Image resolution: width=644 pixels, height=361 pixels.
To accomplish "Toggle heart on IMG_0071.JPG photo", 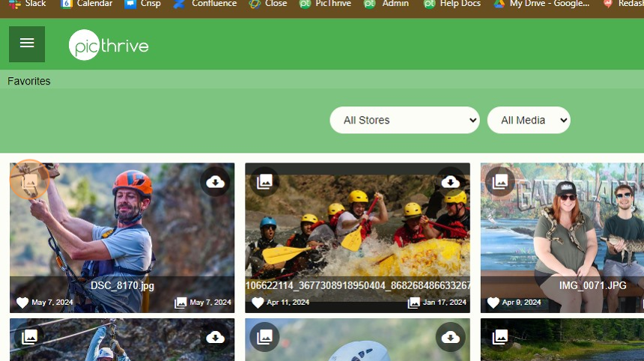I will tap(493, 303).
